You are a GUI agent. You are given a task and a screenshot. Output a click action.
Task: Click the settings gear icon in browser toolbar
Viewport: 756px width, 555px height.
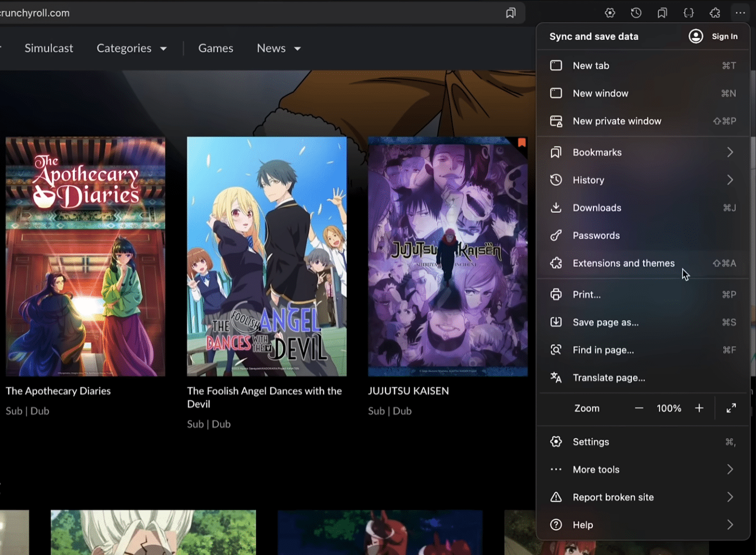[610, 13]
